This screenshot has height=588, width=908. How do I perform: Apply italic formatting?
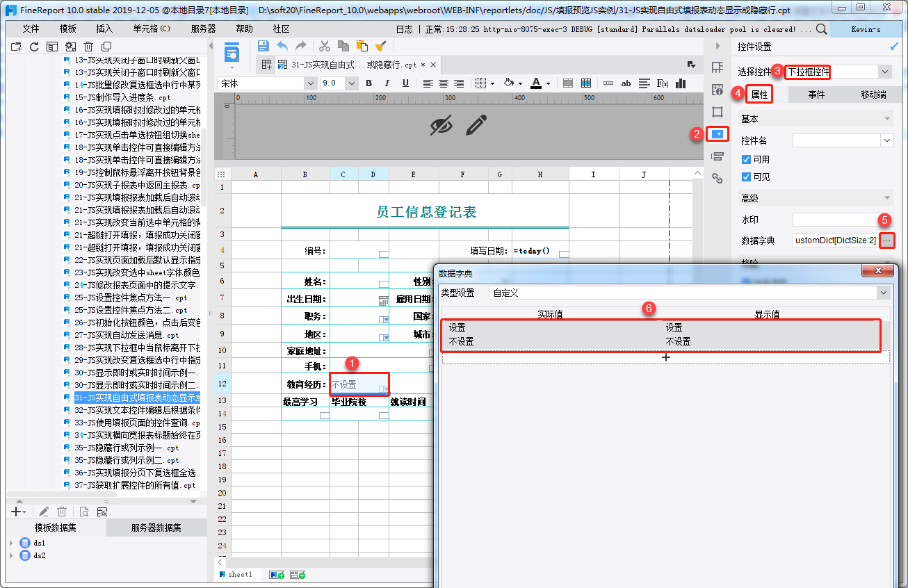coord(387,83)
